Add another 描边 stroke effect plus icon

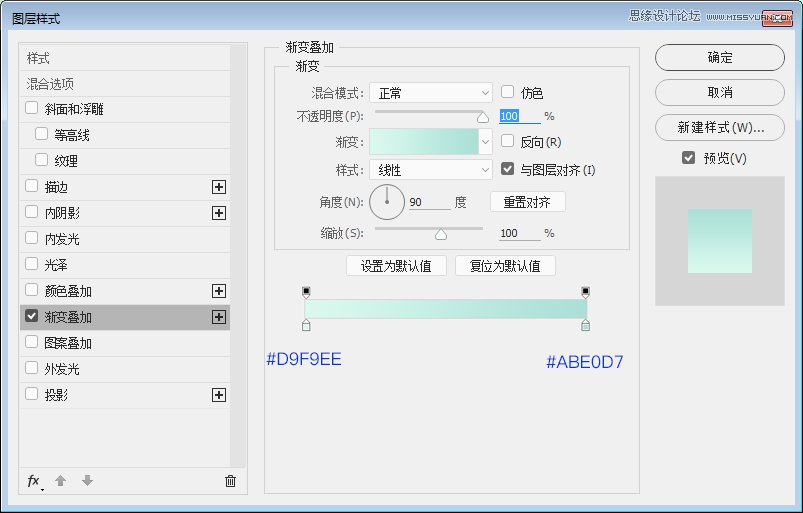point(219,187)
